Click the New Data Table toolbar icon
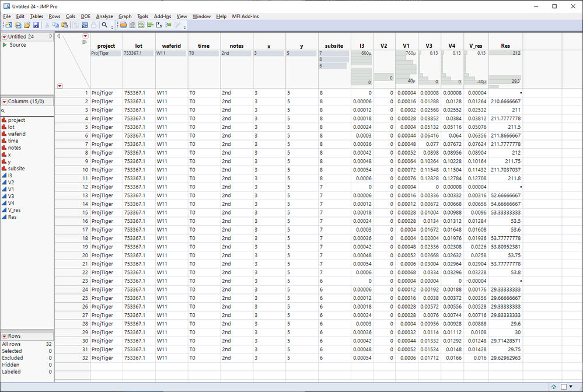 8,25
